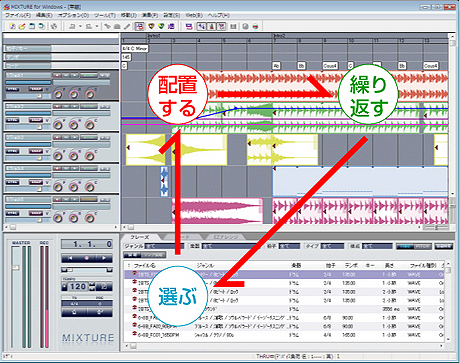
Task: Toggle the list view switch under ジャンル filter
Action: 145,255
